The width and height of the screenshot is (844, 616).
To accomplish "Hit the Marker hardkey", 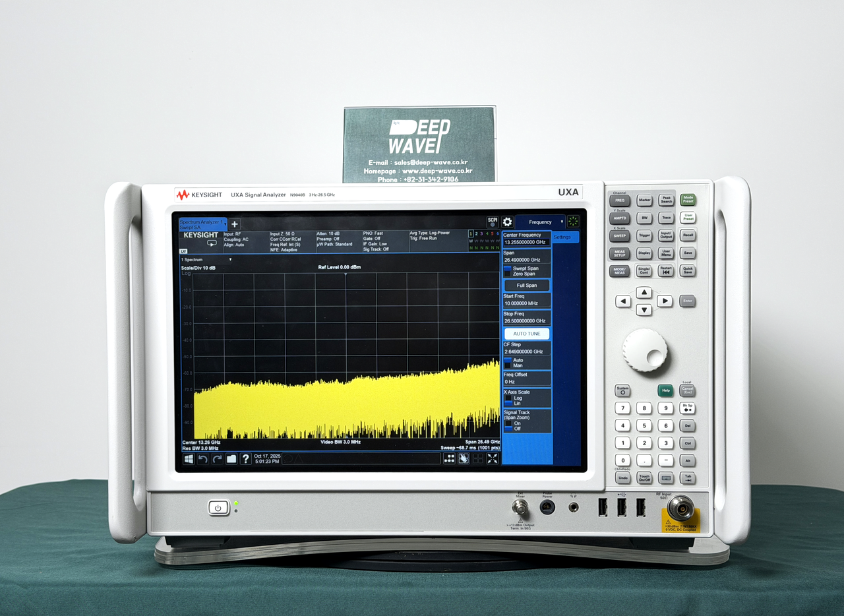I will [x=644, y=200].
